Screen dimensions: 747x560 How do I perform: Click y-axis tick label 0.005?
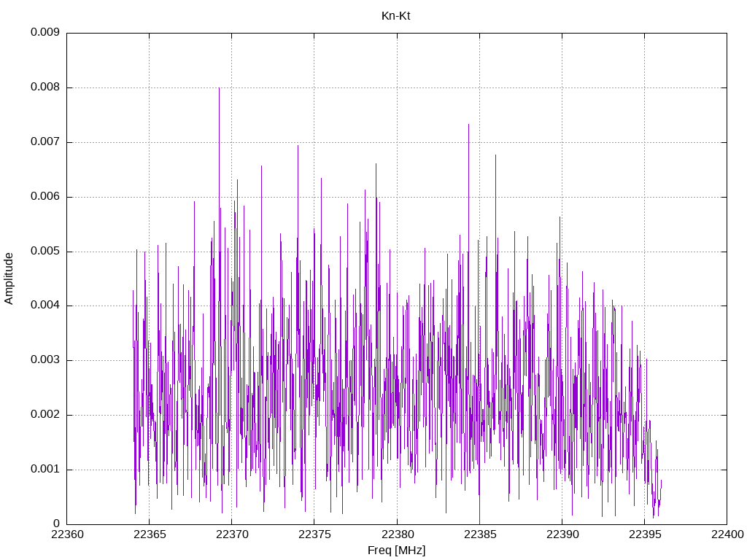(45, 252)
